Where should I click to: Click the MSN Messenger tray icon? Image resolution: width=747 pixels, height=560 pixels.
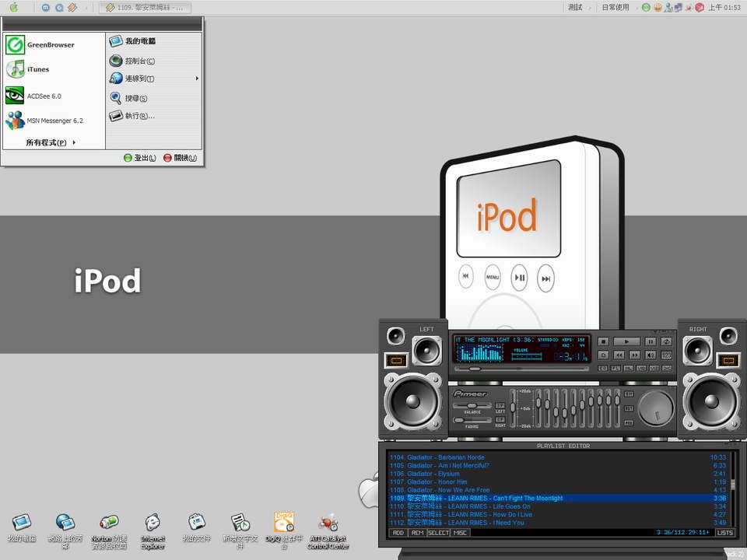click(x=668, y=7)
